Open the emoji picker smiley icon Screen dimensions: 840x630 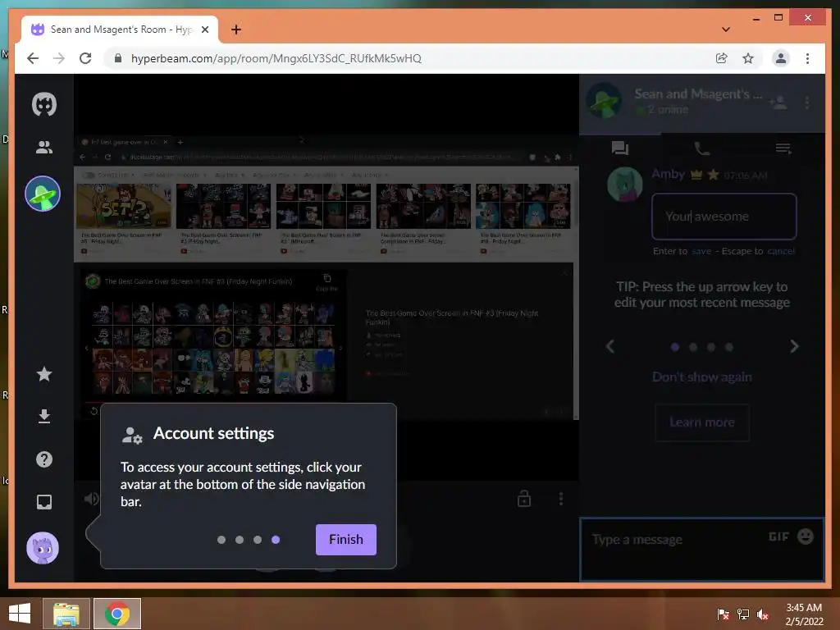coord(806,536)
